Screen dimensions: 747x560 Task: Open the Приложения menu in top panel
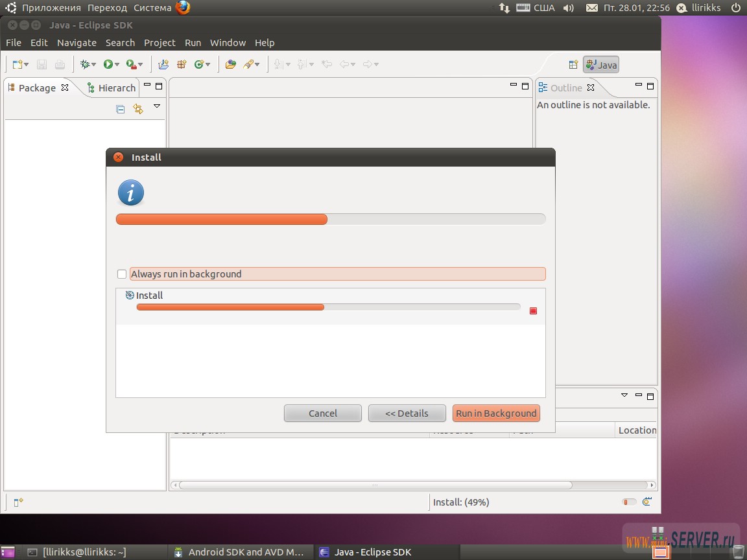tap(51, 8)
